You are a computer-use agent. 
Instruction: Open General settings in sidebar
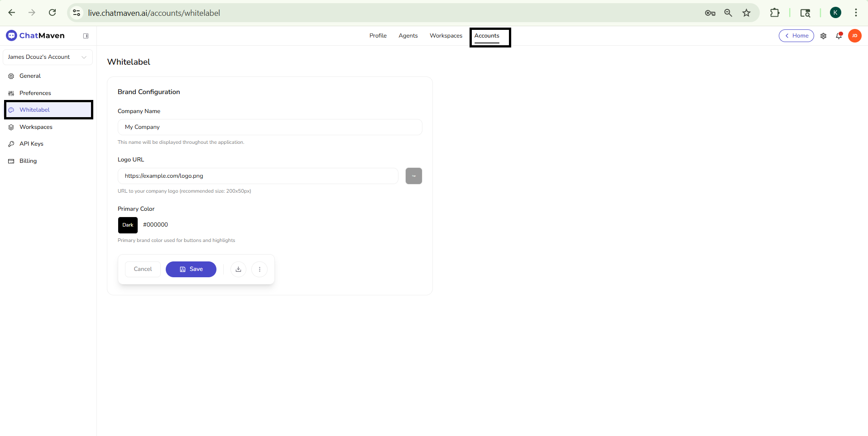30,76
